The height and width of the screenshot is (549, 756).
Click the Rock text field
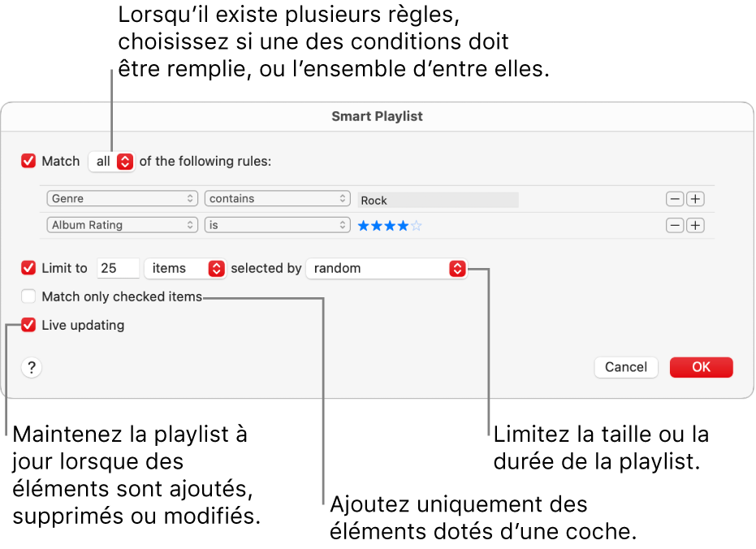pos(438,199)
